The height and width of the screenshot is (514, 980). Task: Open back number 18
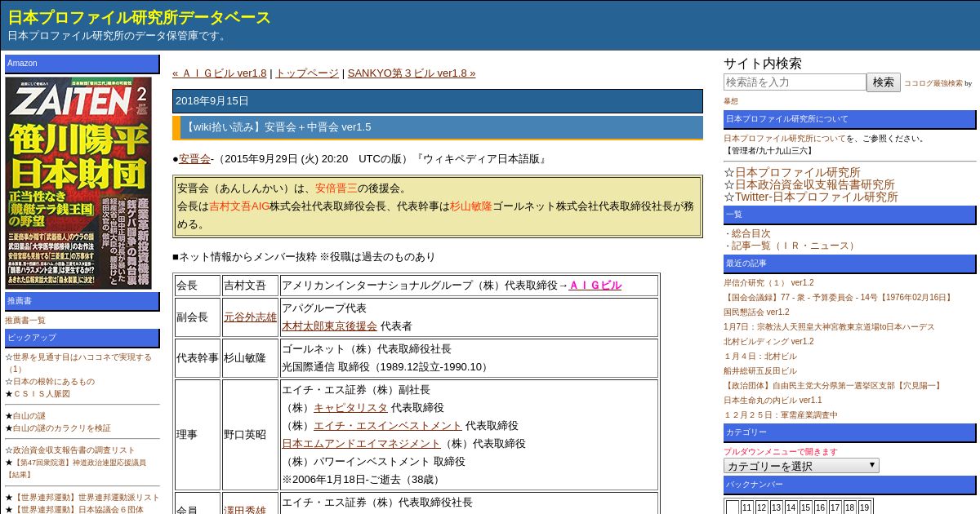[x=850, y=507]
